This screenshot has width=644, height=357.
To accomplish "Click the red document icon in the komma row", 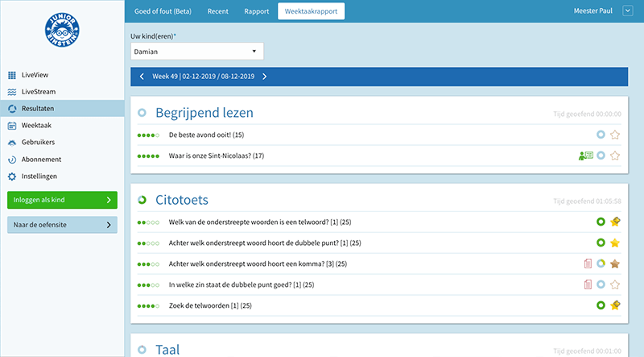I will tap(588, 264).
